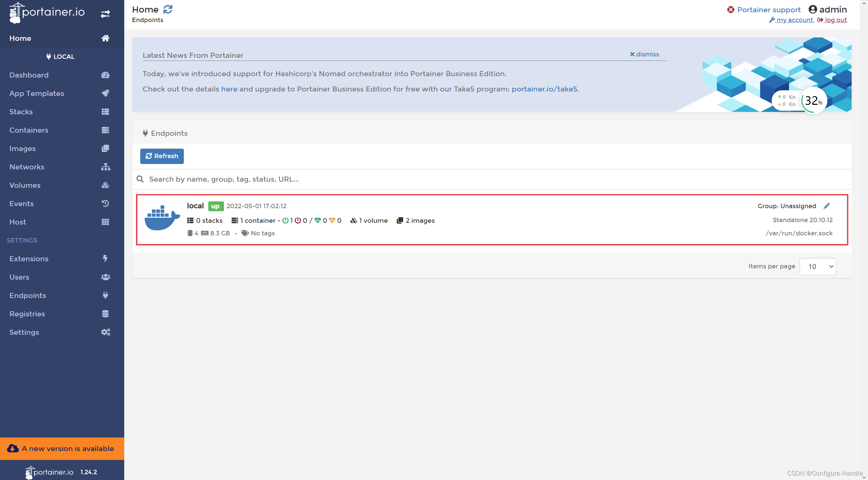Edit the local endpoint with pencil icon
868x480 pixels.
pos(827,206)
